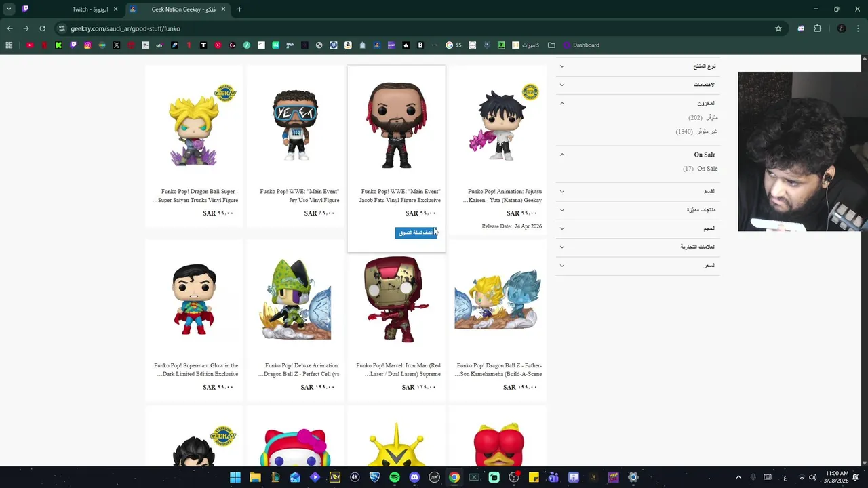
Task: Show hidden system tray icons
Action: pyautogui.click(x=738, y=477)
